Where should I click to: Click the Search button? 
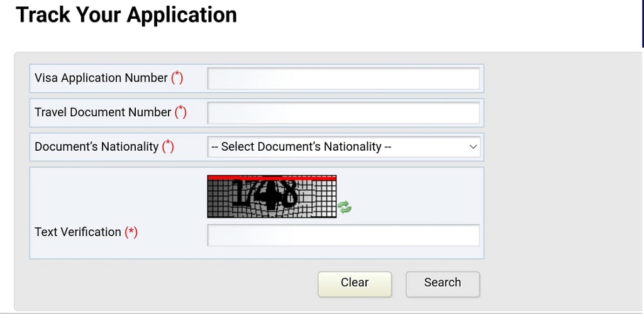[x=442, y=284]
